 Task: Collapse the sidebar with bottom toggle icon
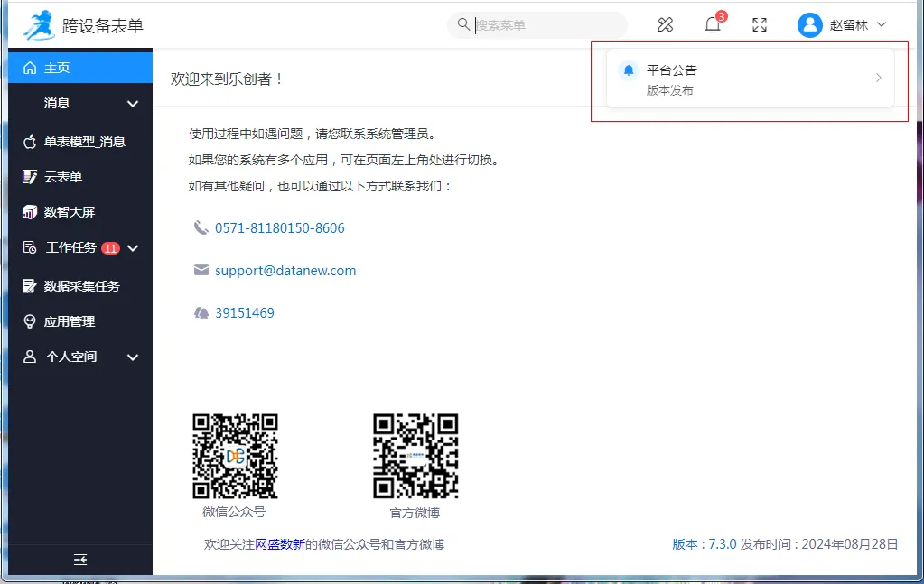coord(80,560)
